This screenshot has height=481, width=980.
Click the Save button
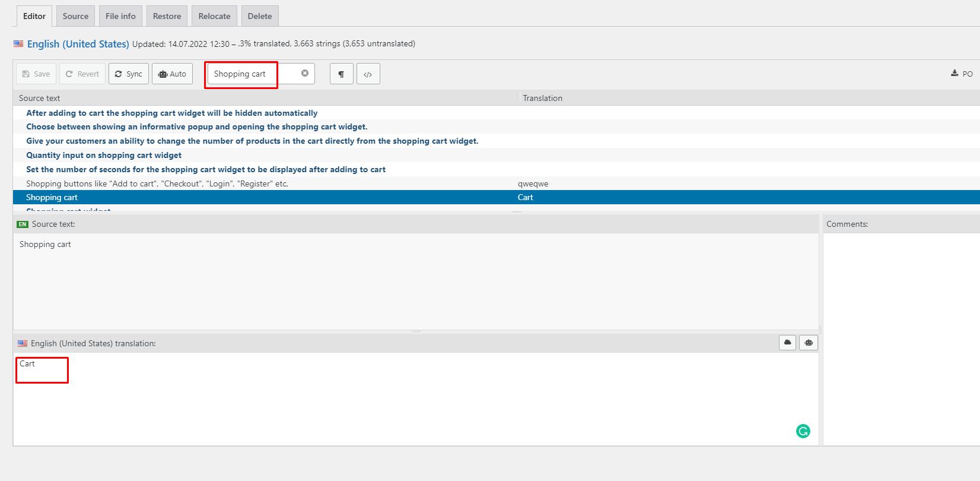36,74
